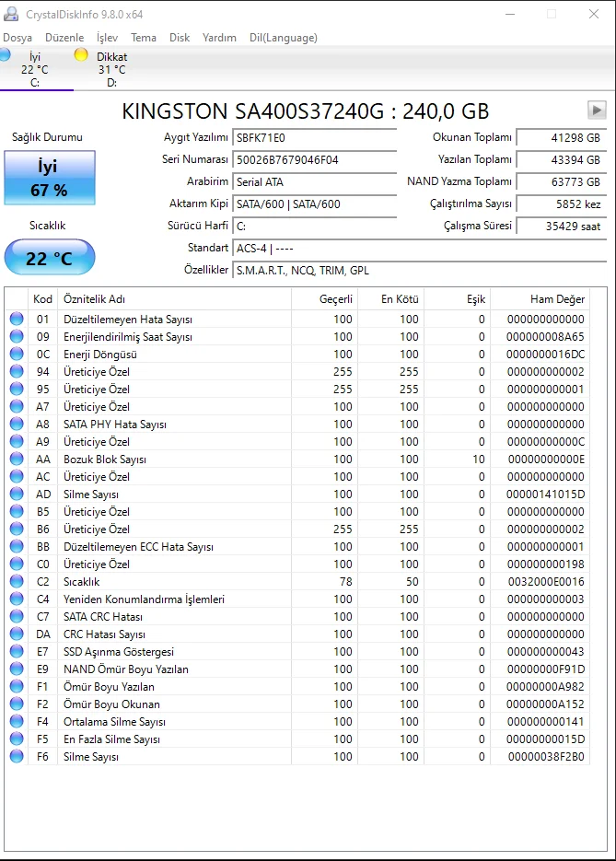Click Çalışma Süresi value 35429 saat
This screenshot has height=861, width=616.
pos(562,227)
